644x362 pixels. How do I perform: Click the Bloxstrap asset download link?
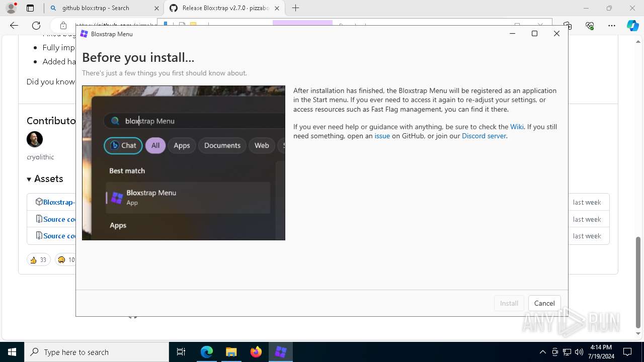58,202
